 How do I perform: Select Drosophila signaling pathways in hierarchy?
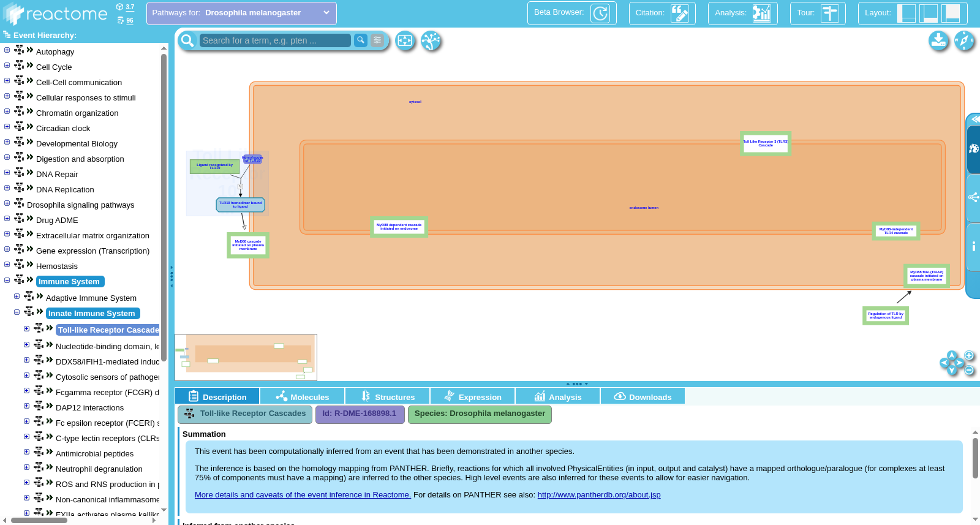(80, 205)
